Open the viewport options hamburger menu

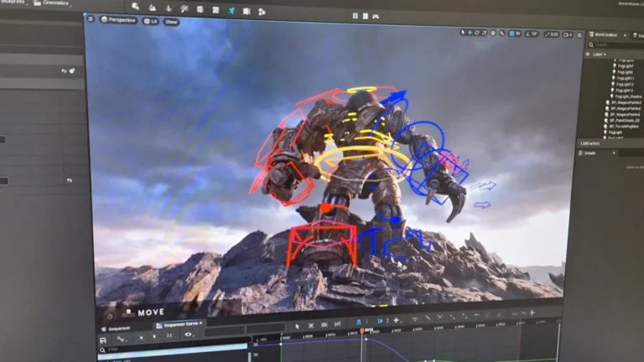(91, 19)
